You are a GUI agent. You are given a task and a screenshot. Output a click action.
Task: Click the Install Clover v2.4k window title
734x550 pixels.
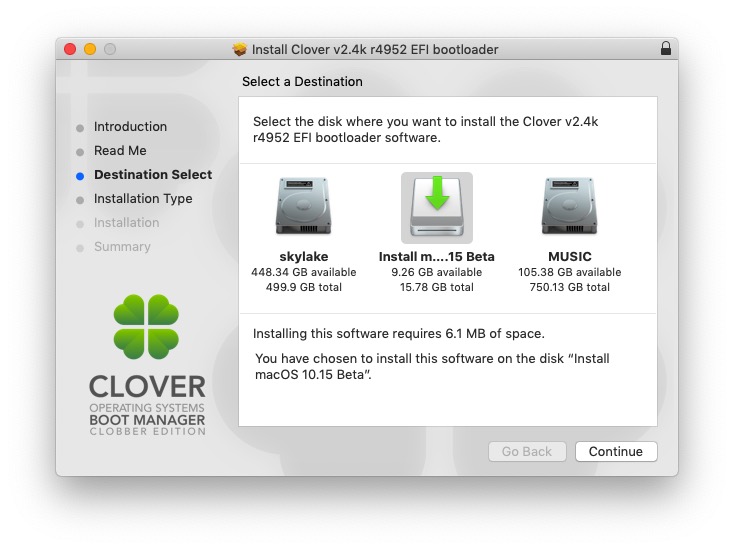[375, 49]
